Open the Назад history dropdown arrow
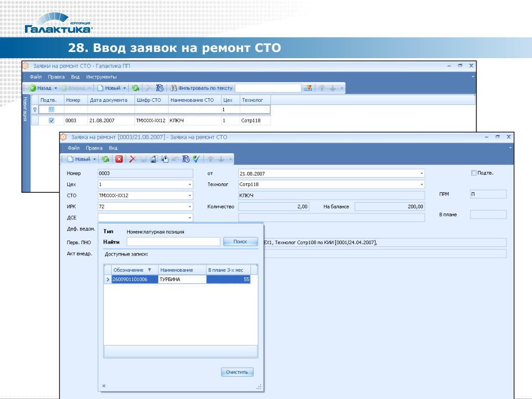Viewport: 532px width, 399px height. pos(56,88)
